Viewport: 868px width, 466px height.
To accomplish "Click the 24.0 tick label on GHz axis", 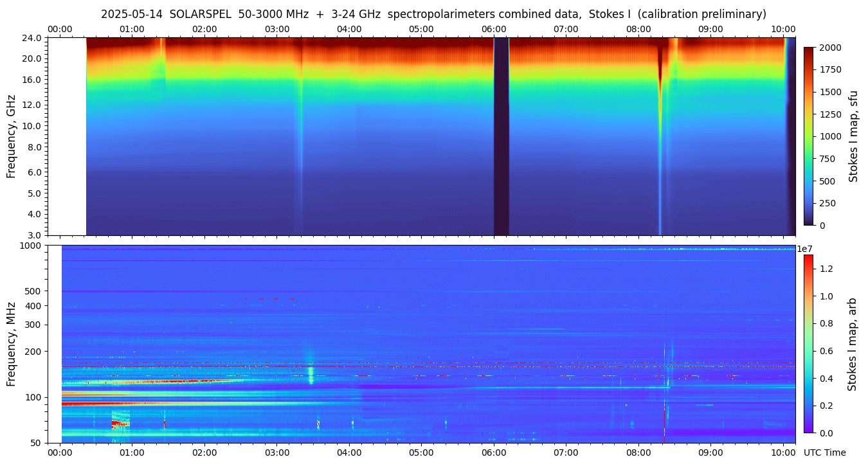I will coord(32,38).
